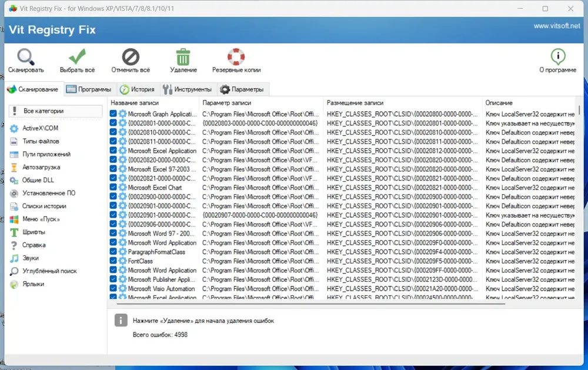The height and width of the screenshot is (370, 588).
Task: Untick the FontClass entry checkbox
Action: [x=113, y=261]
